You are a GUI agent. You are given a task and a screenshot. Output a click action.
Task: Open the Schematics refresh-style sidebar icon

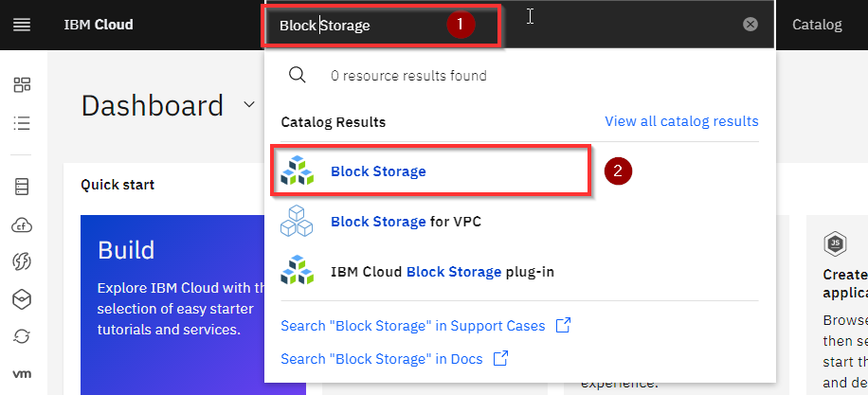coord(22,336)
